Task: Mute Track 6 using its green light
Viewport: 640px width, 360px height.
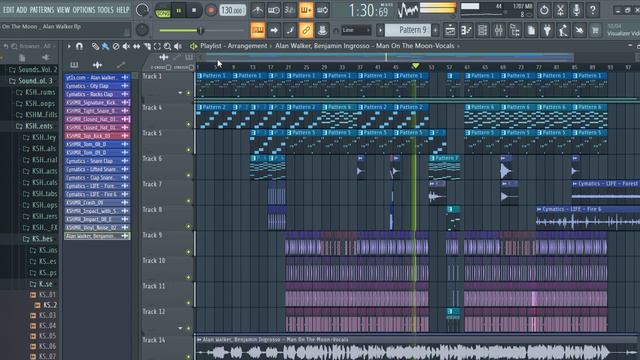Action: (189, 176)
